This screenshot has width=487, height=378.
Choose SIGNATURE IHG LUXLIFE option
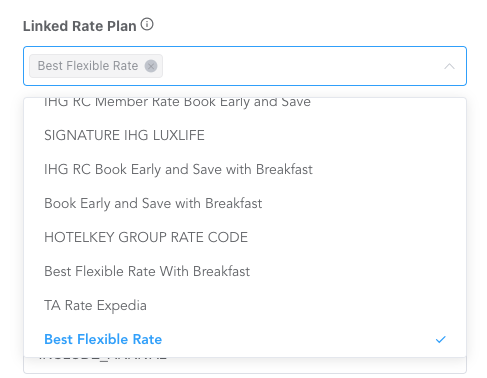[245, 135]
